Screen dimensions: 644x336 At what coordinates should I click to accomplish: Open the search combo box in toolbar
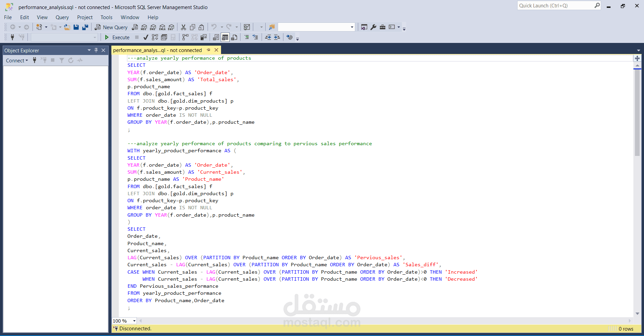coord(316,27)
